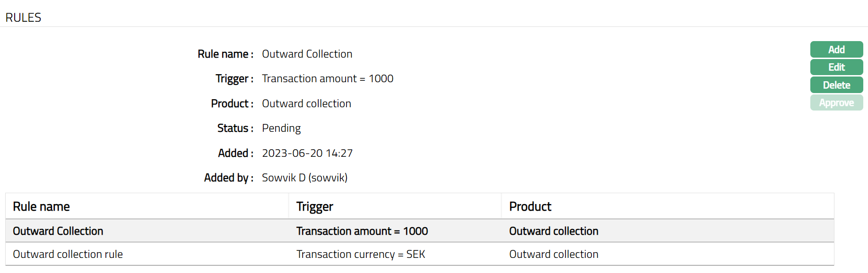Click Transaction currency = SEK cell
This screenshot has height=273, width=868.
[x=361, y=254]
